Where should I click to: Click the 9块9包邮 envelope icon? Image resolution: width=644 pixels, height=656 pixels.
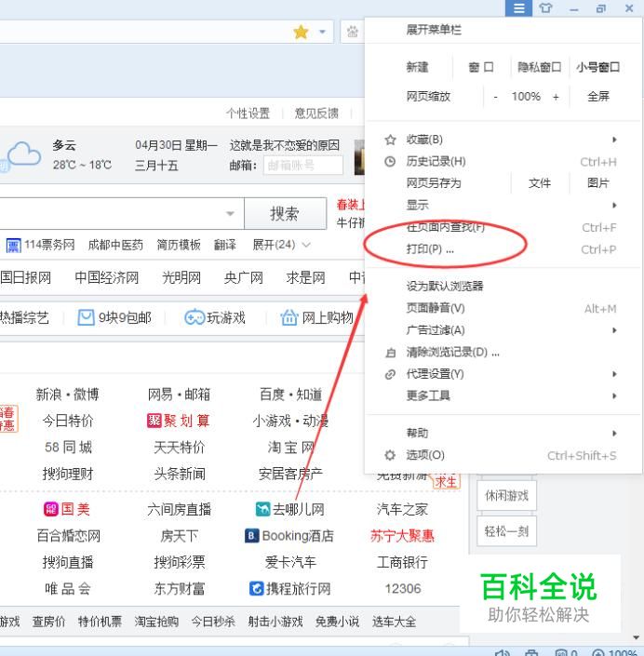[x=86, y=317]
